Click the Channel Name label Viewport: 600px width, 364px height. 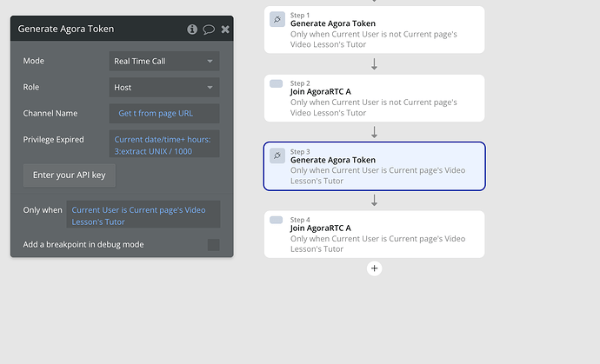pyautogui.click(x=50, y=113)
